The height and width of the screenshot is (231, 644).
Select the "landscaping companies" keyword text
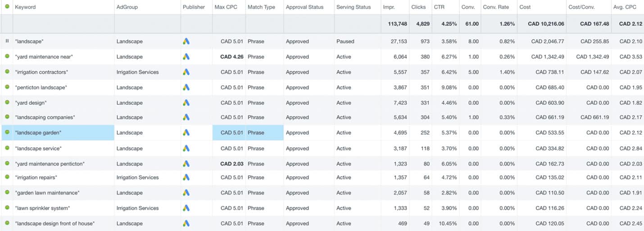click(x=45, y=117)
